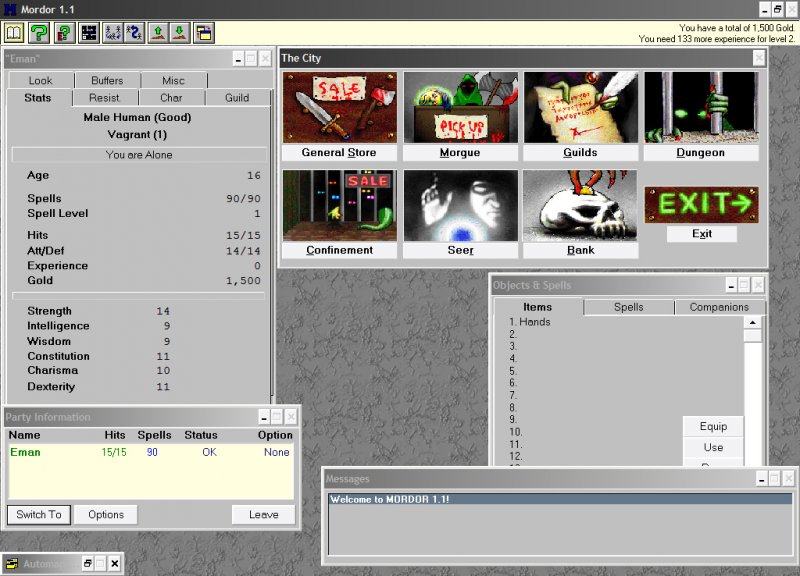Click the Equip button
800x576 pixels.
tap(713, 427)
